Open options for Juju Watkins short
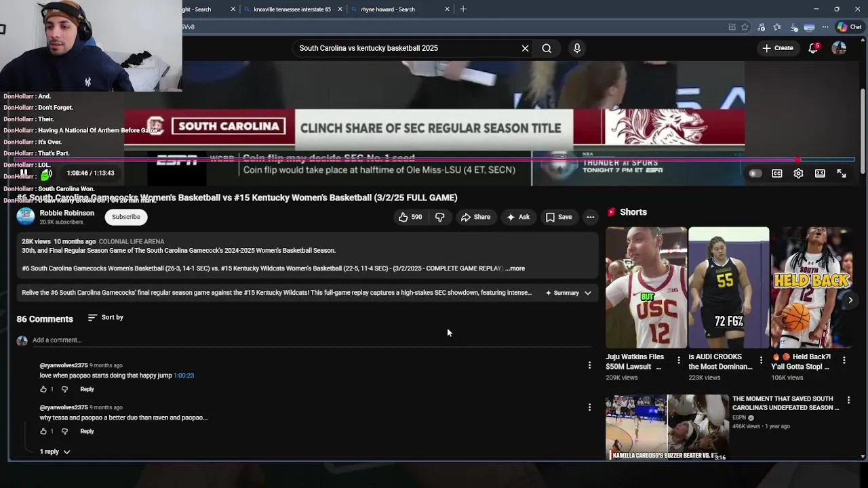868x488 pixels. (x=679, y=360)
